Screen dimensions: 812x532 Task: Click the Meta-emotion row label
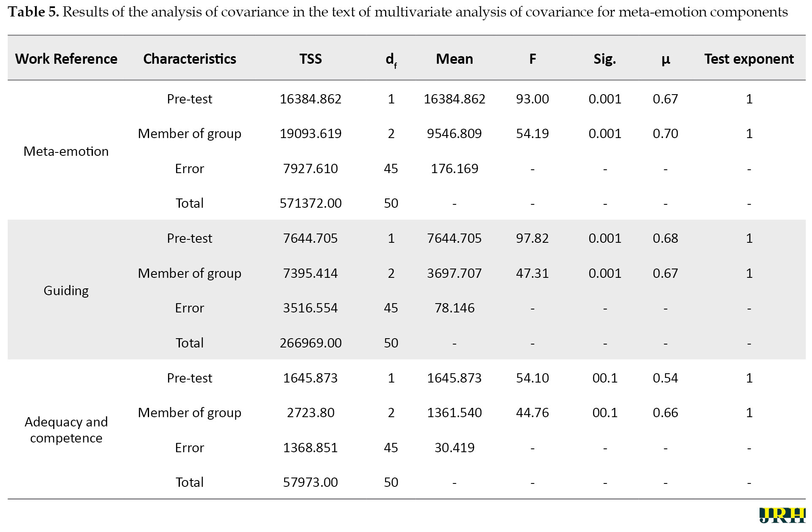(66, 151)
